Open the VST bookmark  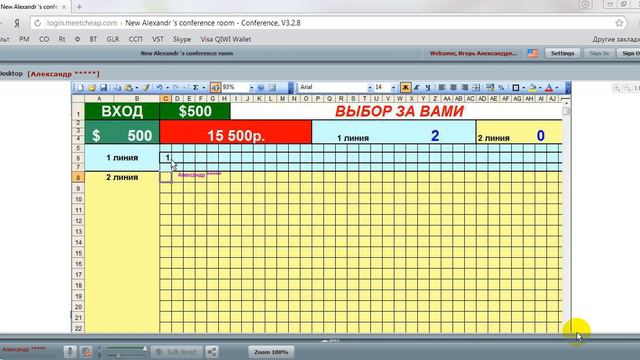click(158, 39)
